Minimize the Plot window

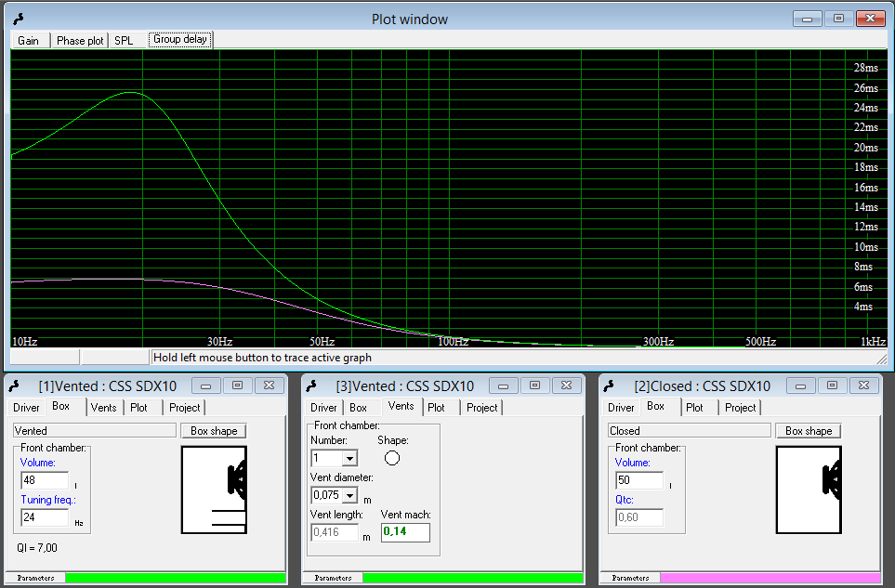[x=807, y=19]
